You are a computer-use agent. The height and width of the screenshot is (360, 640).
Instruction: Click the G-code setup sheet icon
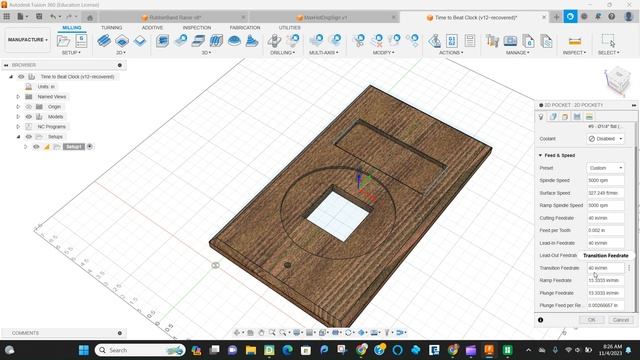tap(81, 41)
